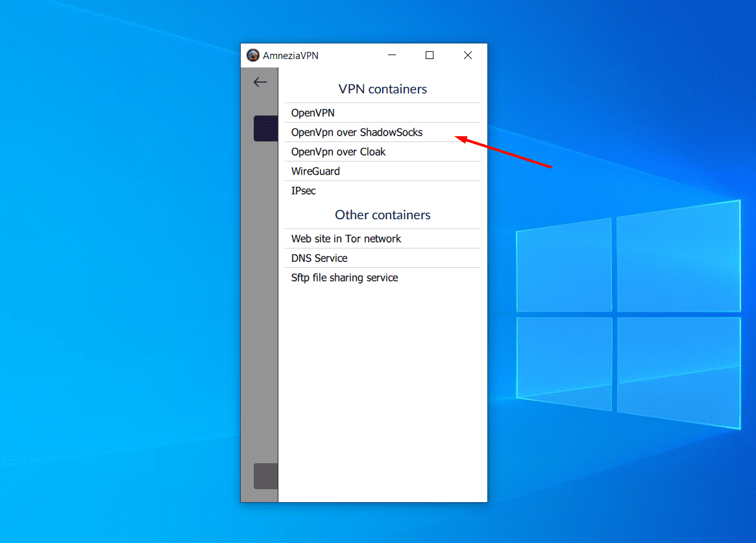Dismiss drawer via dimmed gray area
756x543 pixels.
coord(259,292)
